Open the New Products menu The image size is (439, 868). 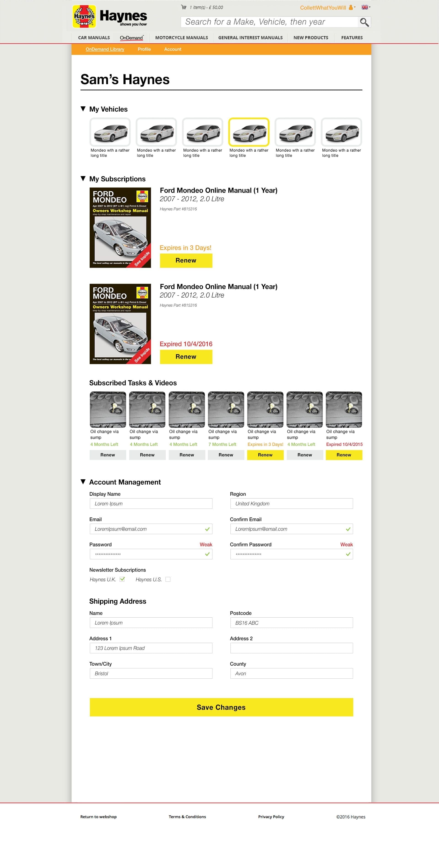tap(311, 38)
